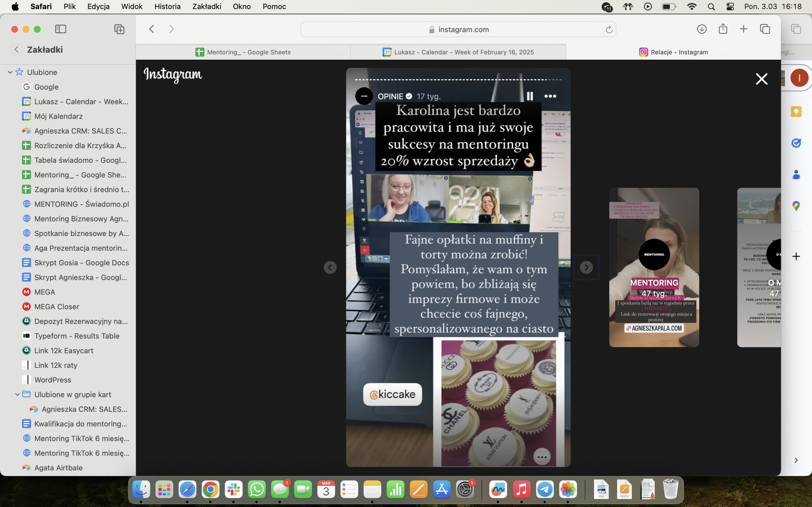Screen dimensions: 812x507
Task: Go to the next story
Action: tap(586, 267)
